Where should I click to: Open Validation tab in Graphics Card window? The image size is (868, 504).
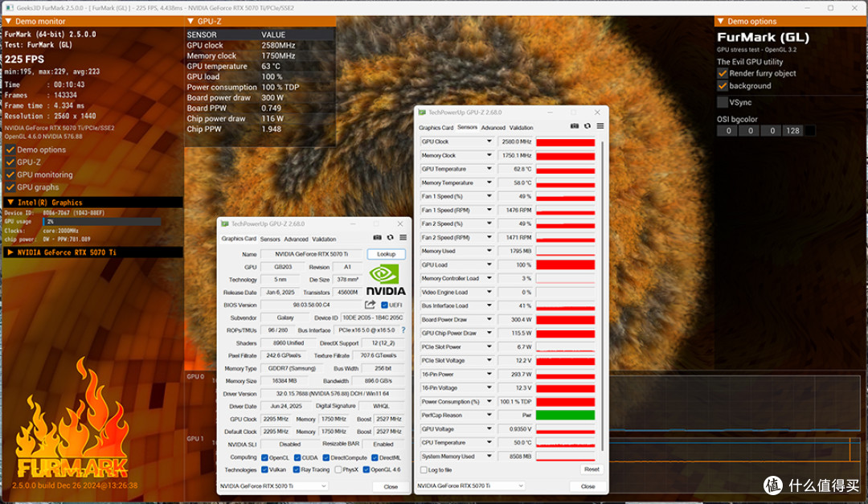pos(324,240)
